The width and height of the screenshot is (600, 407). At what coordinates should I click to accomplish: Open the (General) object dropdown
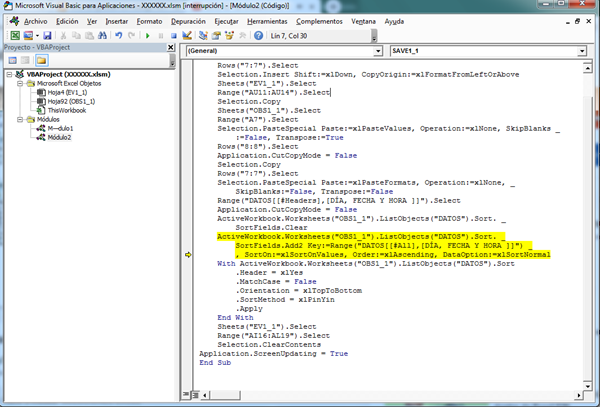377,49
